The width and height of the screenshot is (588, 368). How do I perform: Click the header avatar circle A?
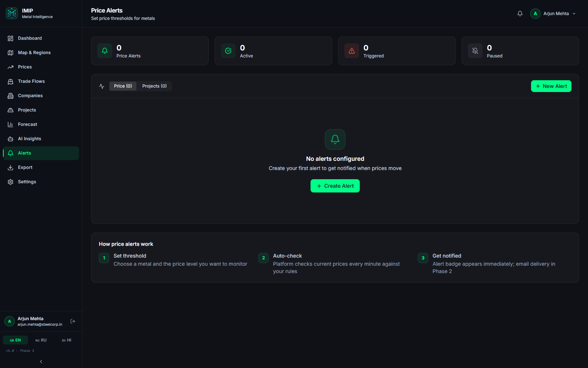click(535, 14)
